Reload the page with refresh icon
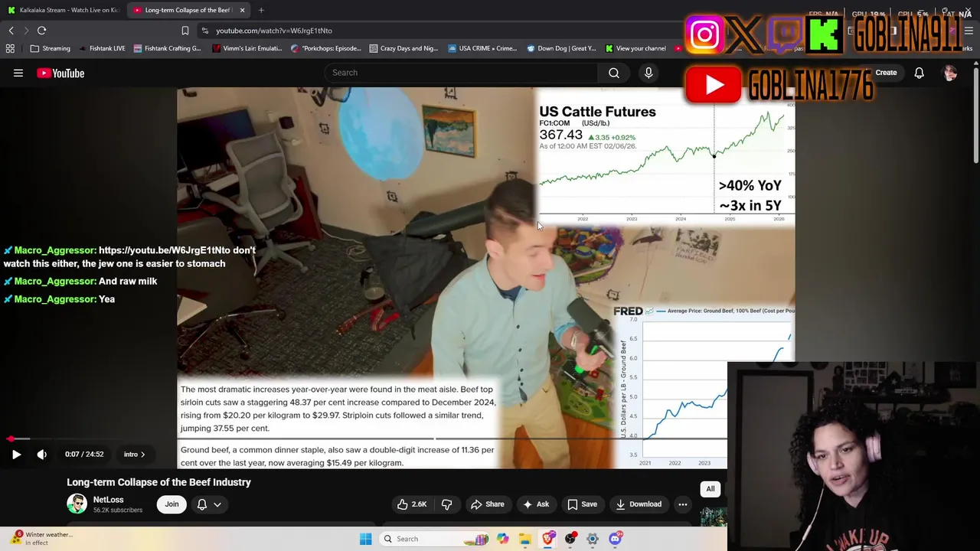The height and width of the screenshot is (551, 980). [x=41, y=31]
